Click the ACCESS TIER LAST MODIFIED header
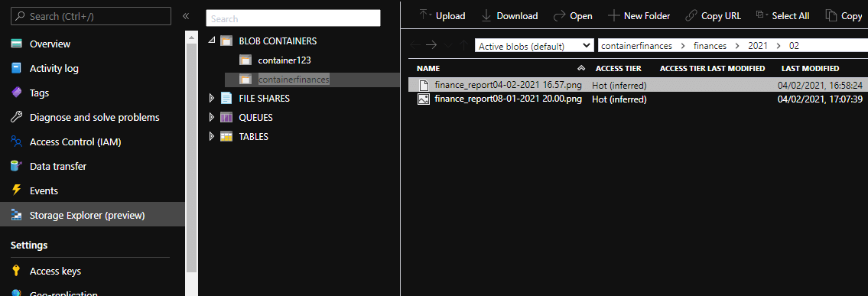The height and width of the screenshot is (296, 868). tap(713, 69)
